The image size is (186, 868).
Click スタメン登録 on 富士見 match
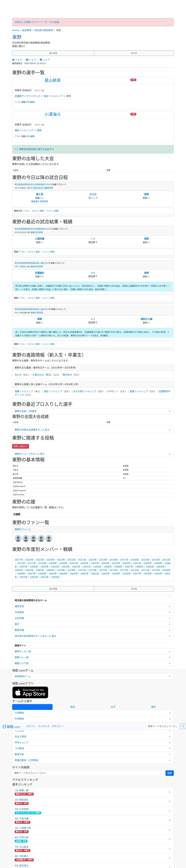pos(38,211)
